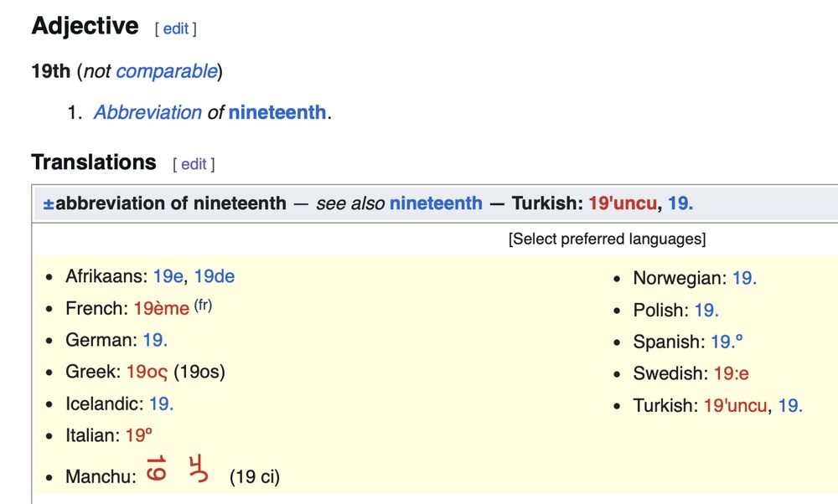Click the superscript (fr) link
This screenshot has width=838, height=504.
(203, 305)
